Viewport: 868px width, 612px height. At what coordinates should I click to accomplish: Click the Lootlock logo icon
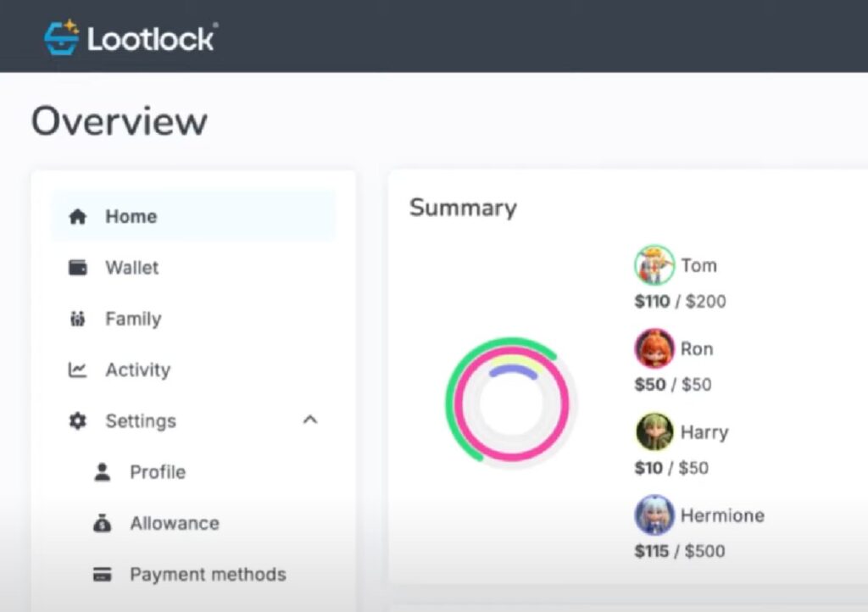tap(62, 38)
